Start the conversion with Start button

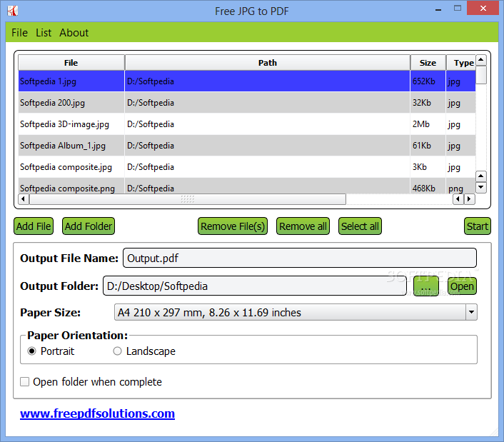click(x=478, y=226)
